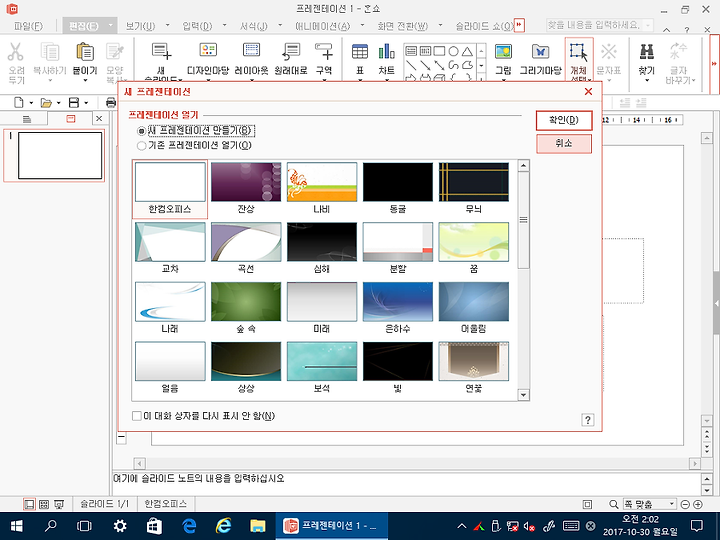Viewport: 720px width, 540px height.
Task: Open the Drawing Madang (그리기마당) icon
Action: tap(540, 51)
